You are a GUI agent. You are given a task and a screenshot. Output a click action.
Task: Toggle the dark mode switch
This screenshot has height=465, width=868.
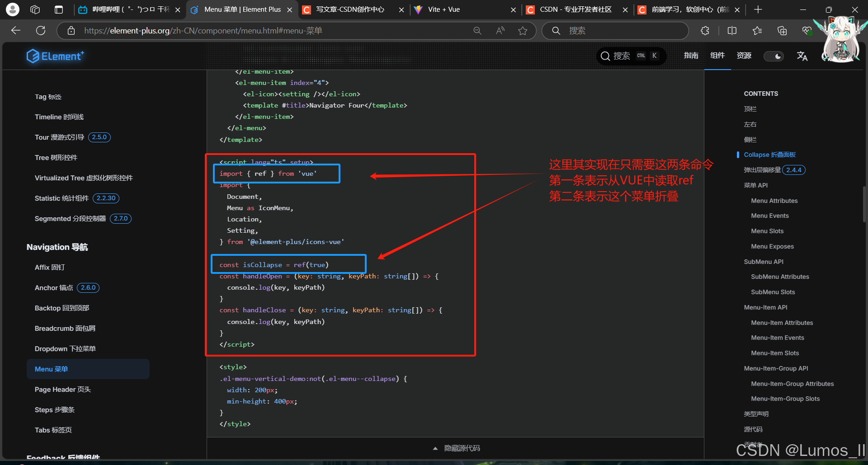click(x=774, y=56)
